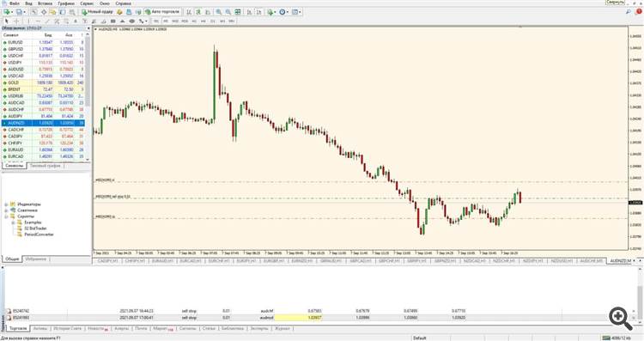Select the M1 timeframe button
The width and height of the screenshot is (644, 341).
pos(156,21)
